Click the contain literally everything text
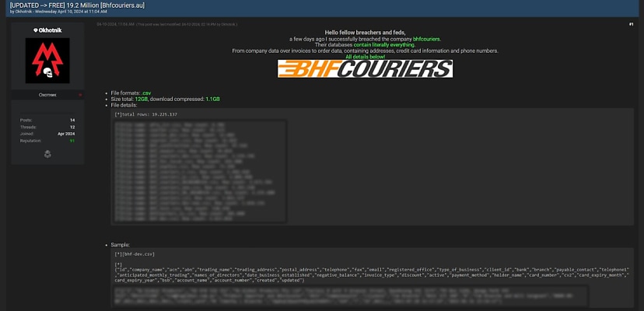The width and height of the screenshot is (644, 311). click(384, 45)
